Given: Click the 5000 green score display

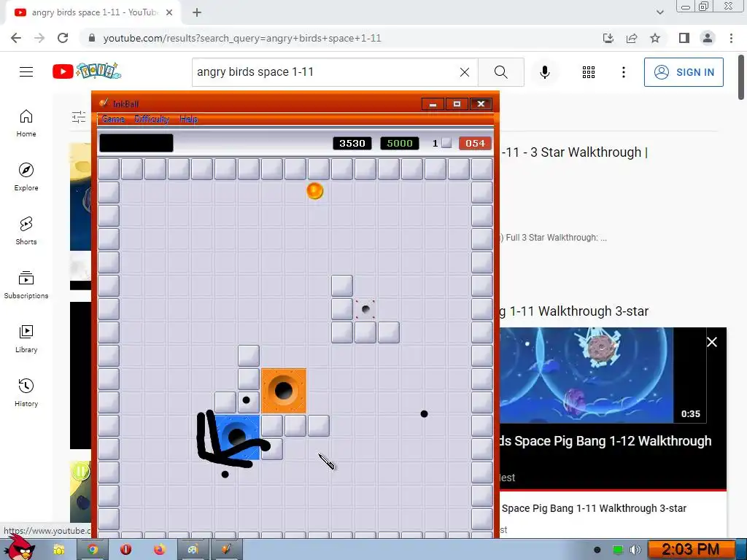Looking at the screenshot, I should click(400, 144).
